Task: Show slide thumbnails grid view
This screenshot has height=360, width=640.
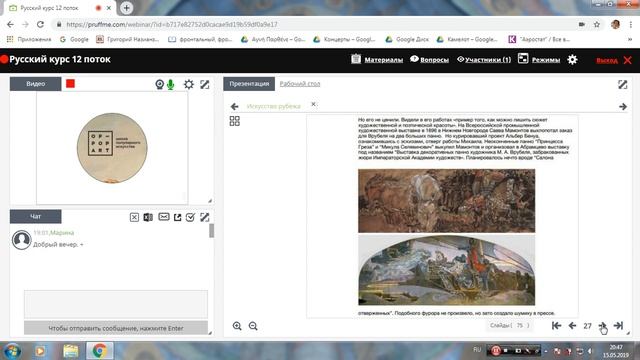Action: (x=235, y=121)
